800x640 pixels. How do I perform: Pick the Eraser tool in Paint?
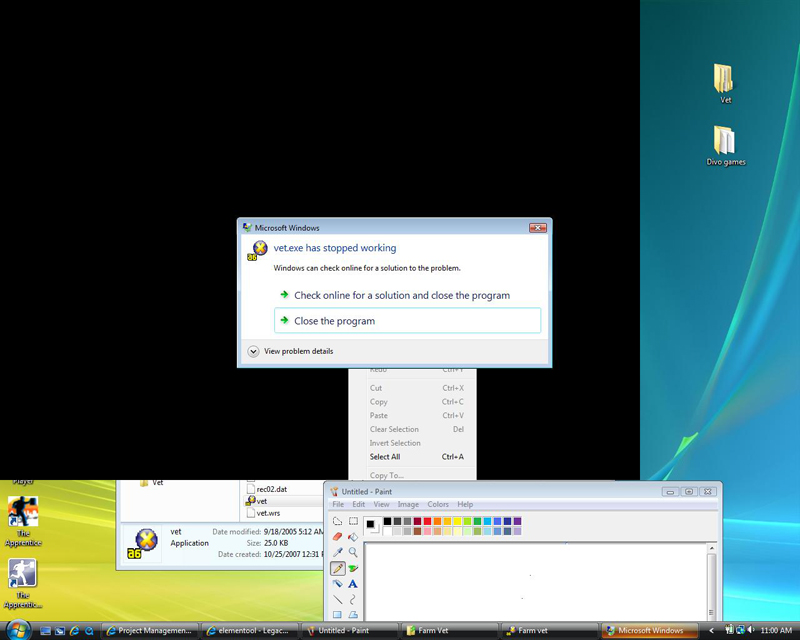337,537
